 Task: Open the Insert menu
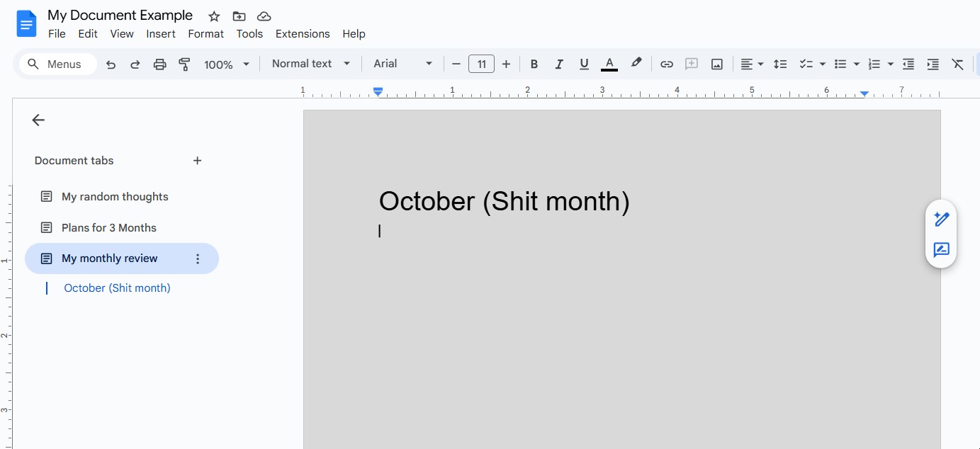point(161,34)
